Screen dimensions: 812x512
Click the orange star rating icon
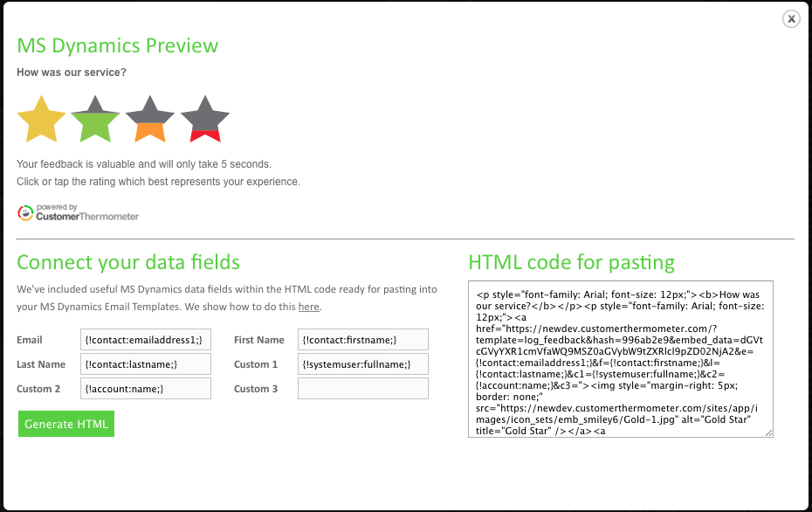tap(150, 119)
